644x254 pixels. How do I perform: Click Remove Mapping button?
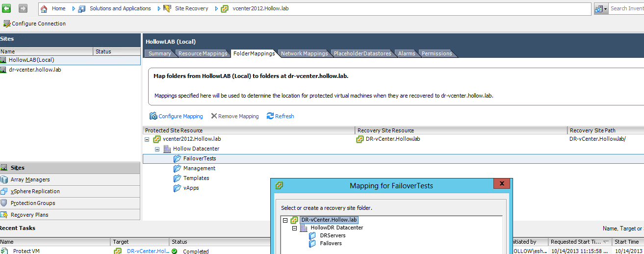click(x=235, y=116)
